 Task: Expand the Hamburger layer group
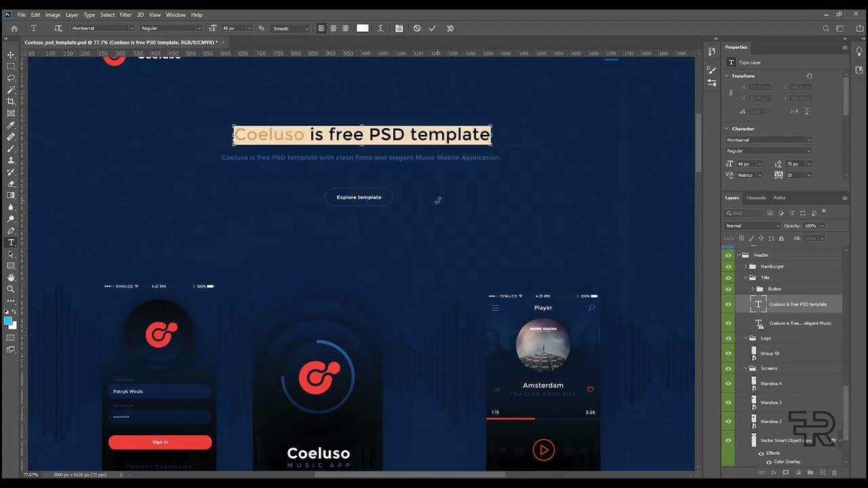745,266
